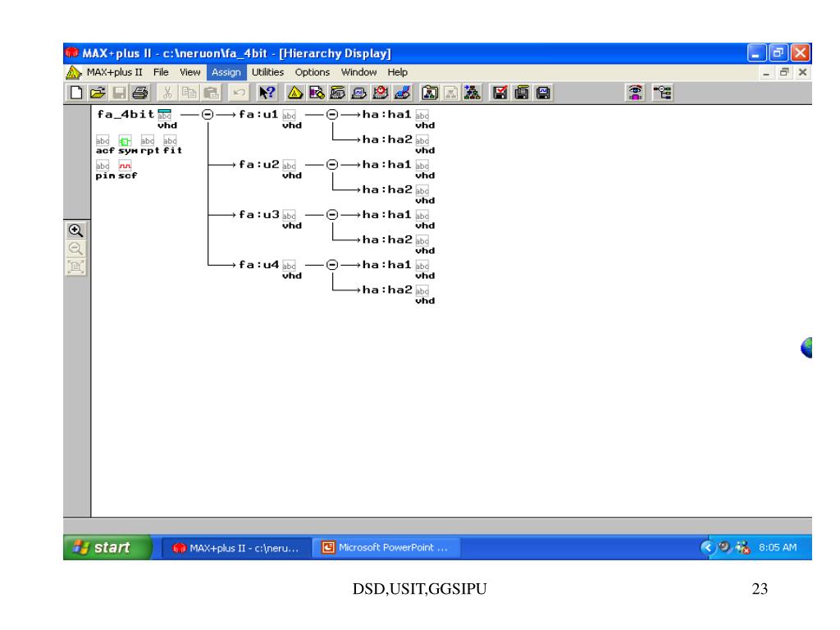Select the fa:u2 node label
Viewport: 840px width, 630px height.
point(258,164)
